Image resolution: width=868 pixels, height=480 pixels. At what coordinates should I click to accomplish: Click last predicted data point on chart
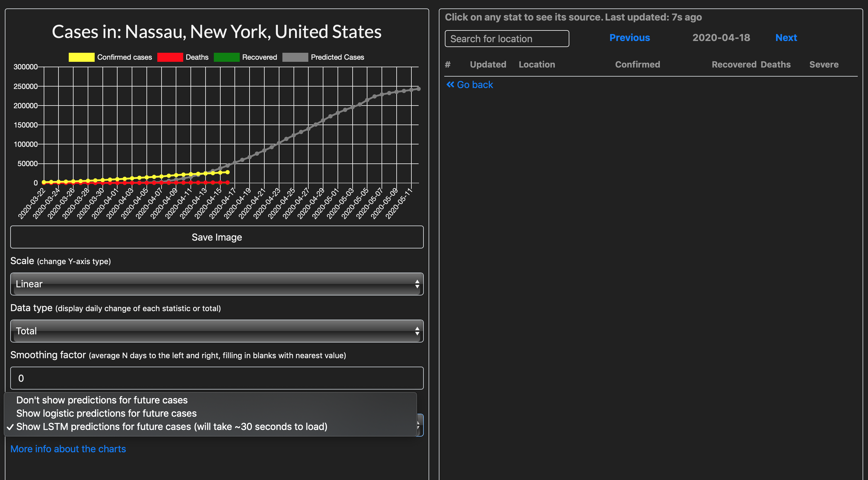click(x=419, y=89)
